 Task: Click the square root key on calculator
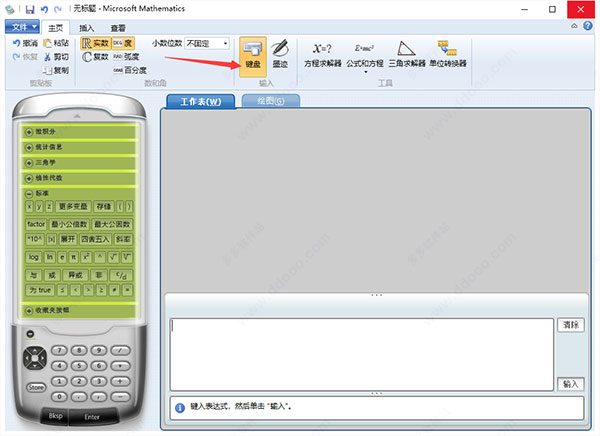click(114, 257)
